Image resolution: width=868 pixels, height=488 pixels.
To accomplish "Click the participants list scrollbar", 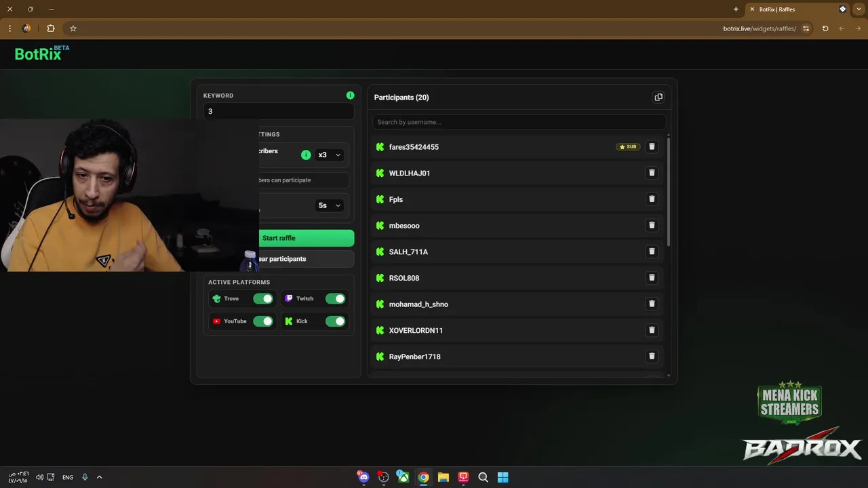I will click(x=669, y=191).
